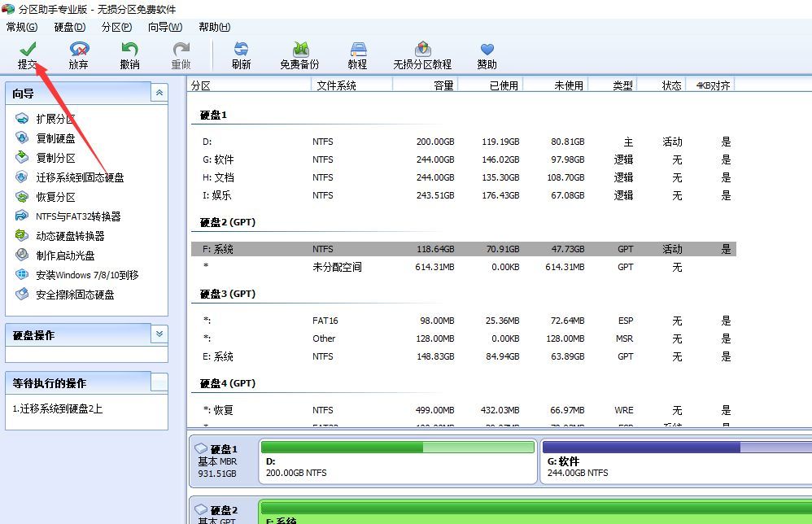Select the G: 软件 partition row
Screen dimensions: 812x524
(464, 159)
